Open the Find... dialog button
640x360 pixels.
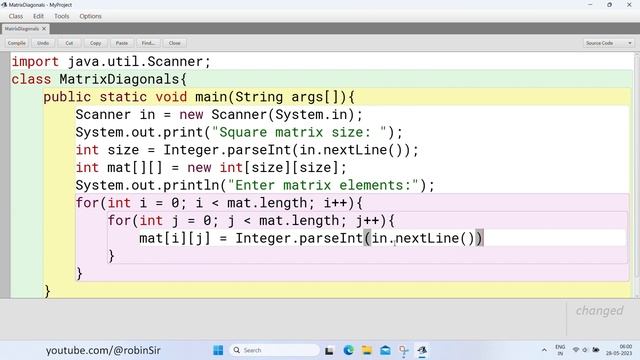click(148, 43)
